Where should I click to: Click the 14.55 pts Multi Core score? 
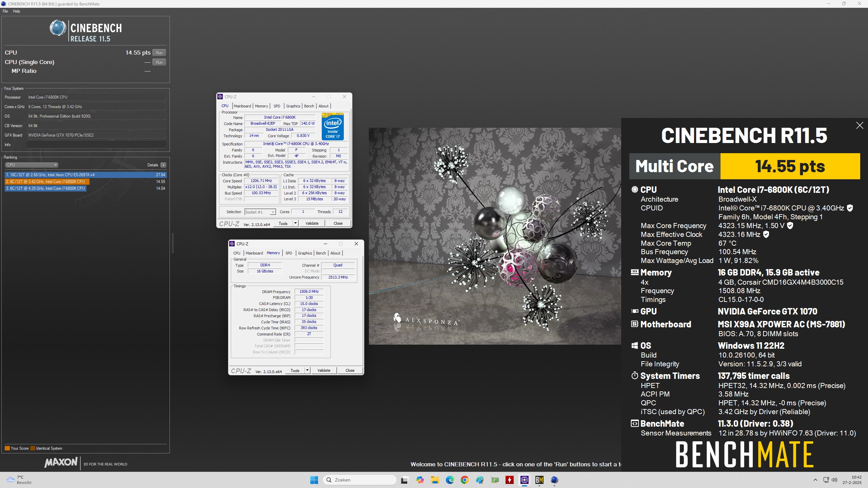click(x=790, y=166)
